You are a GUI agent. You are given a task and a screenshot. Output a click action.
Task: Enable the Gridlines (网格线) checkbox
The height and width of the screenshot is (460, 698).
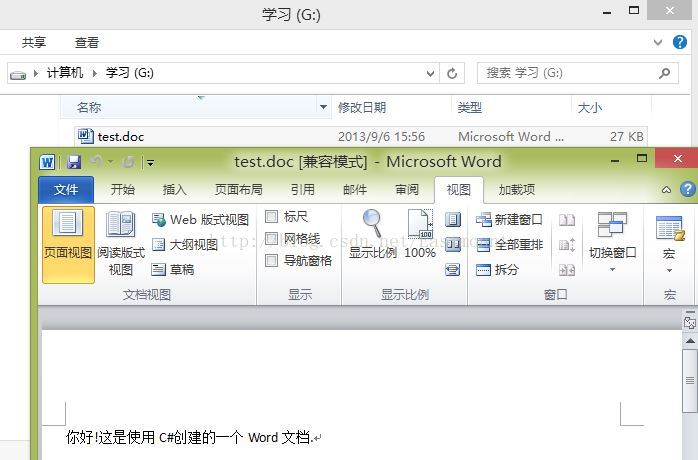(271, 239)
